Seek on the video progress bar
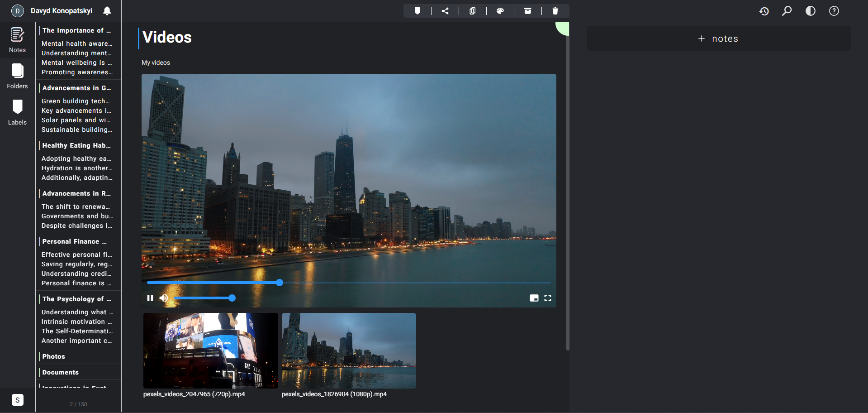 [349, 283]
